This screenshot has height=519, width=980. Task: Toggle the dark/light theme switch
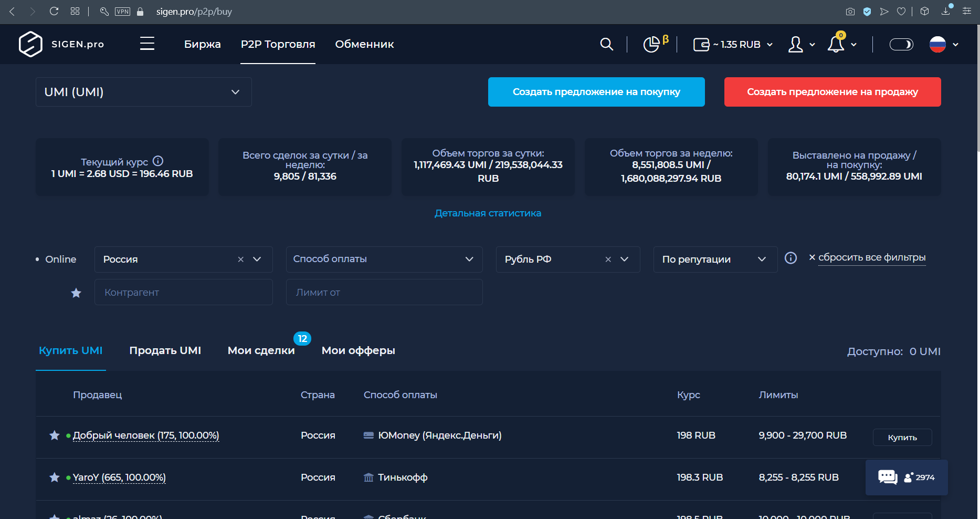(901, 45)
